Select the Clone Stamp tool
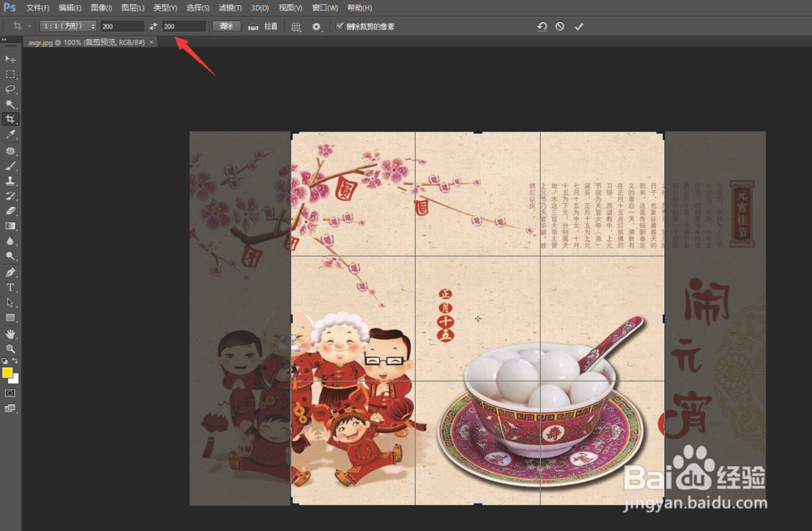Screen dimensions: 812x531 tap(10, 181)
